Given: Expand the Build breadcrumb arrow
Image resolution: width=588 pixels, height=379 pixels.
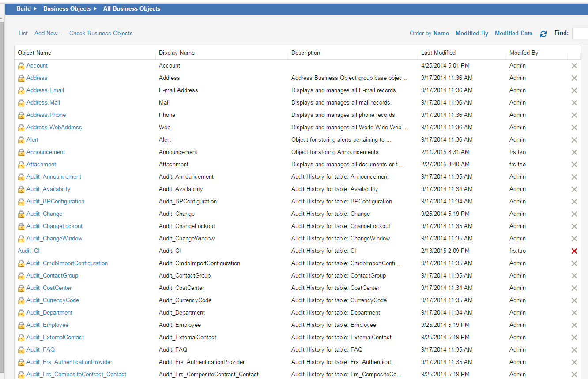Looking at the screenshot, I should point(36,8).
